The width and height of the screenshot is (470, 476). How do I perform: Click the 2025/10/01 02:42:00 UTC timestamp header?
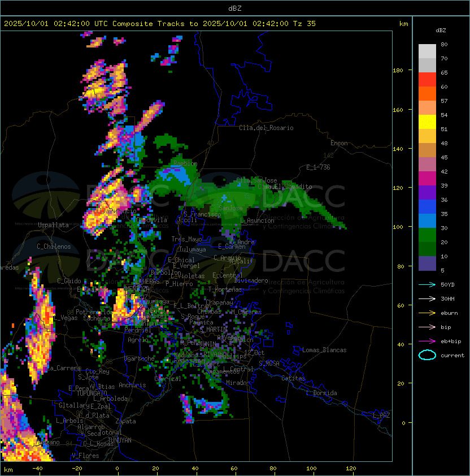(x=56, y=24)
